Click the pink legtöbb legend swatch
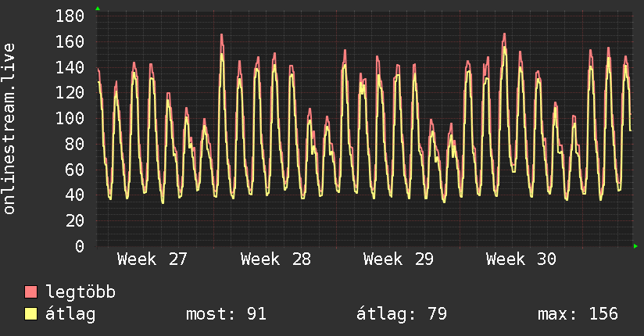The image size is (644, 336). coord(30,292)
